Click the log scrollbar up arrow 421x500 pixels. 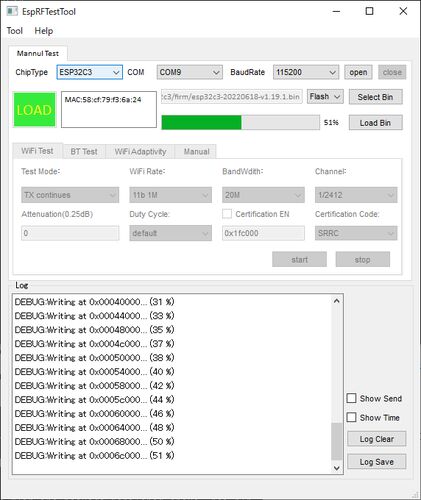point(337,301)
